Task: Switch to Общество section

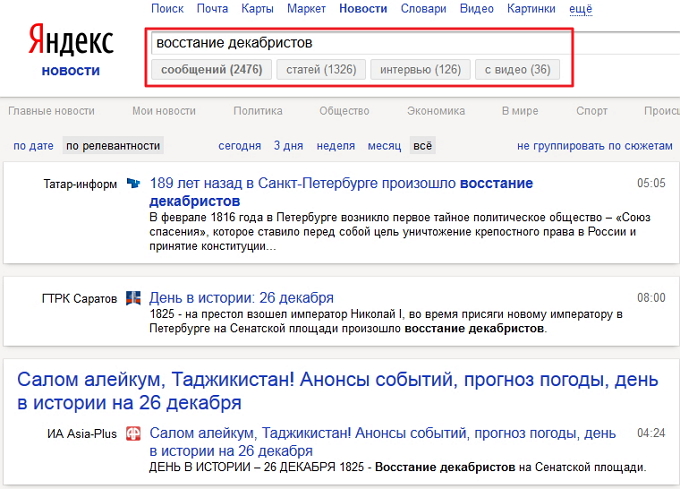Action: point(344,111)
